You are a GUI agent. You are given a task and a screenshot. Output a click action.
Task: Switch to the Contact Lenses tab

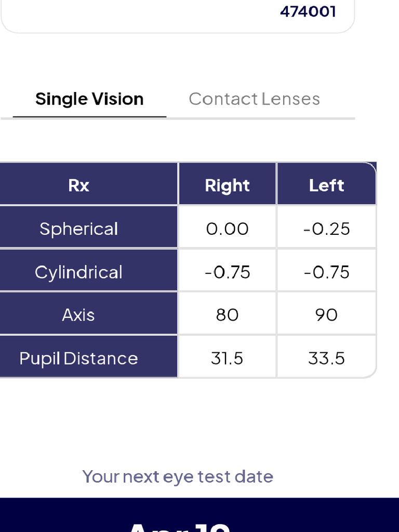pos(254,99)
